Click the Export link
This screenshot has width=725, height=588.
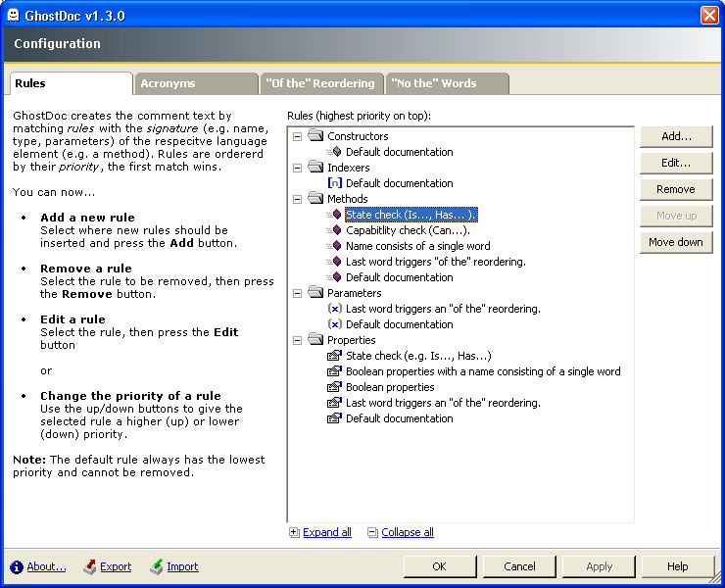[x=116, y=566]
